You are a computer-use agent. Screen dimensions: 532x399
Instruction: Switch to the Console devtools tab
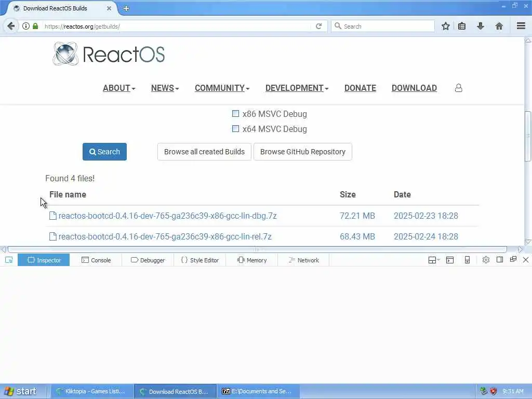[96, 260]
